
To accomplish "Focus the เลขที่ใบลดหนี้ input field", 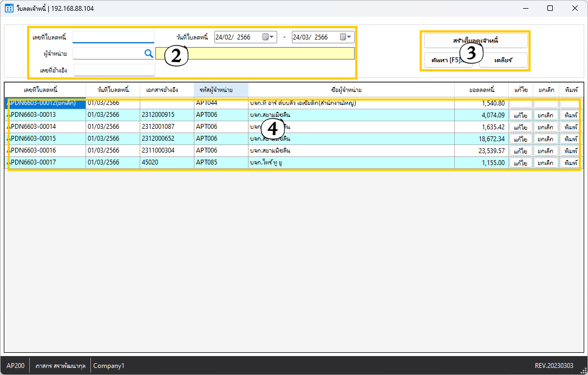I will tap(113, 37).
